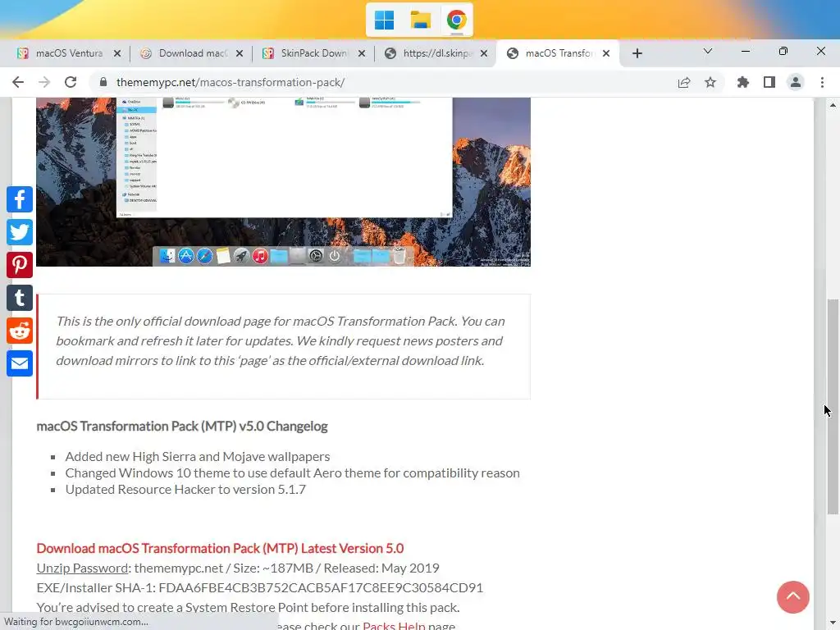
Task: Close the macOS Transformation tab
Action: point(606,53)
